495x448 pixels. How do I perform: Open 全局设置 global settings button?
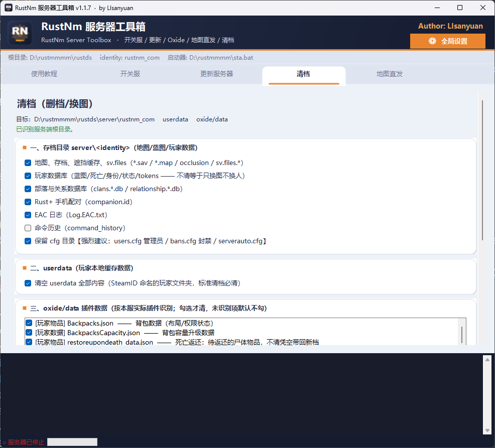(448, 41)
